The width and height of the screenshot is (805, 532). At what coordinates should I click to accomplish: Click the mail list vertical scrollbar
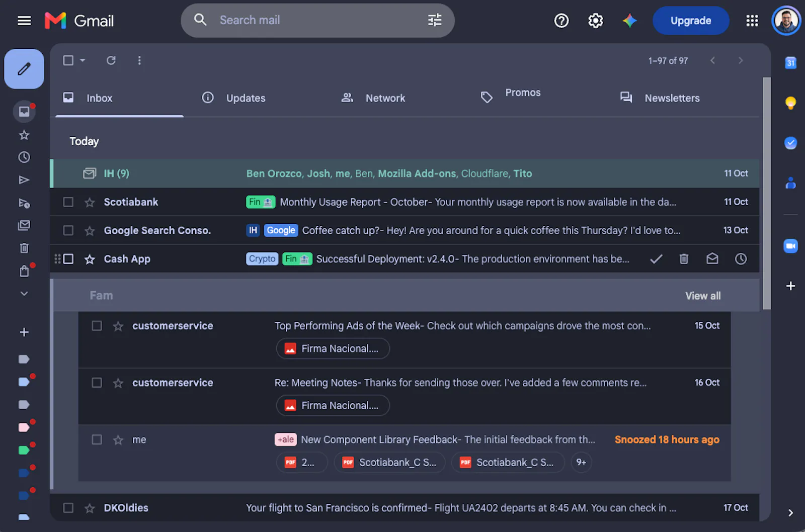(x=767, y=194)
